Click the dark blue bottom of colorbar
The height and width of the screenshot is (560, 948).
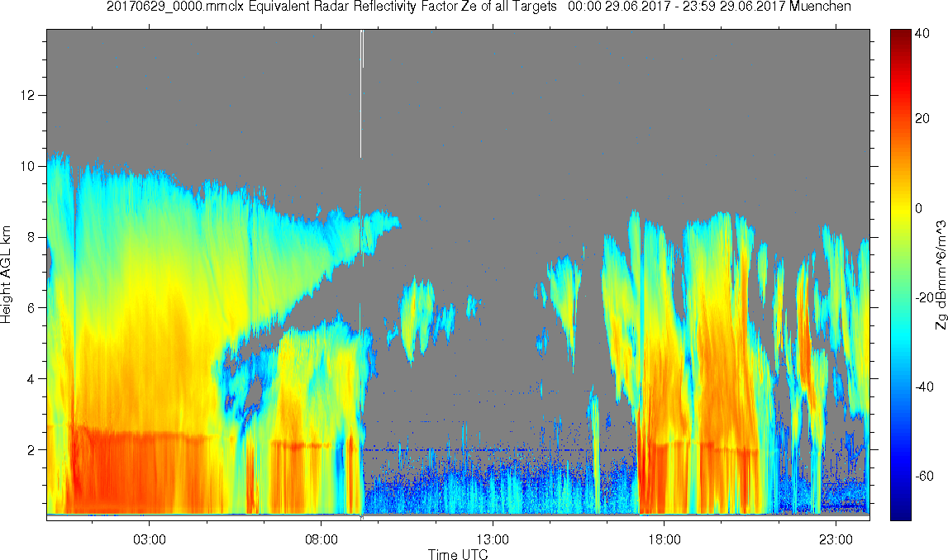900,512
